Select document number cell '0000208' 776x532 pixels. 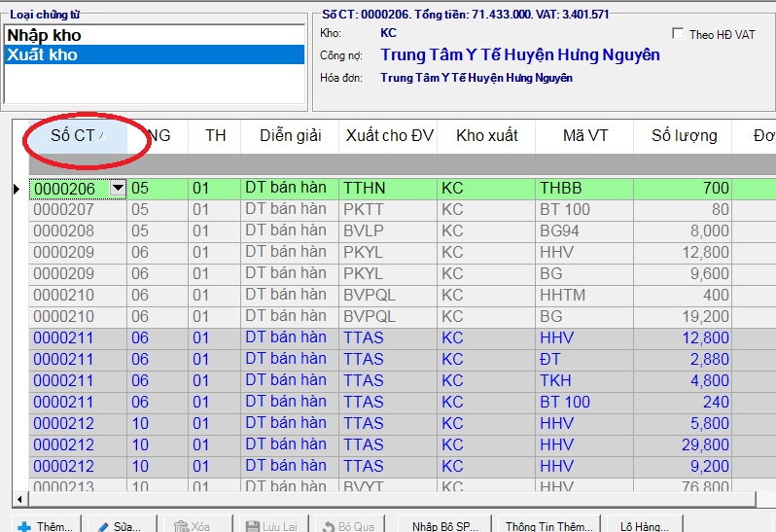click(x=78, y=231)
